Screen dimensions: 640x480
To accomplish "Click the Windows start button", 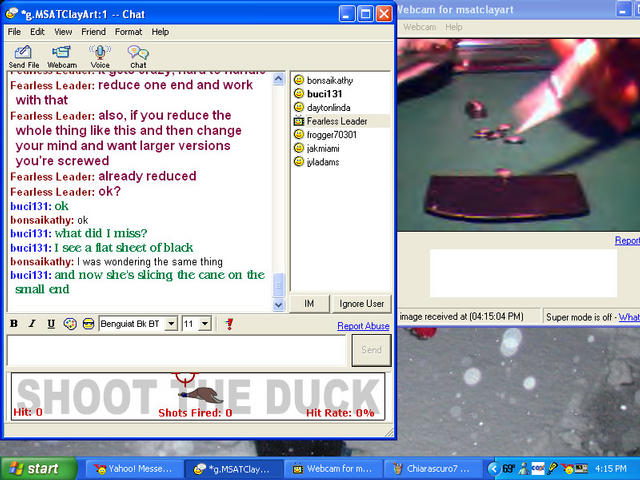I will (38, 468).
